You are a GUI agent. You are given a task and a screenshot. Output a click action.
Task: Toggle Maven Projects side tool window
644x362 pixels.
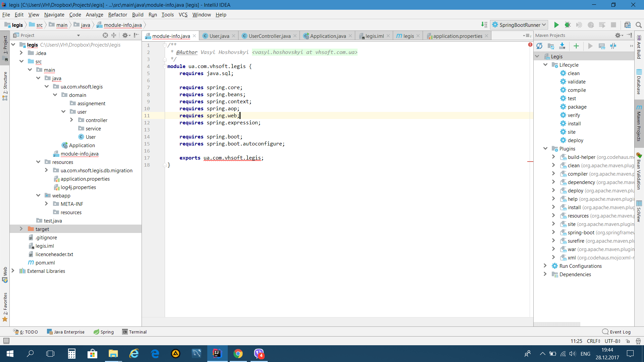pos(639,124)
